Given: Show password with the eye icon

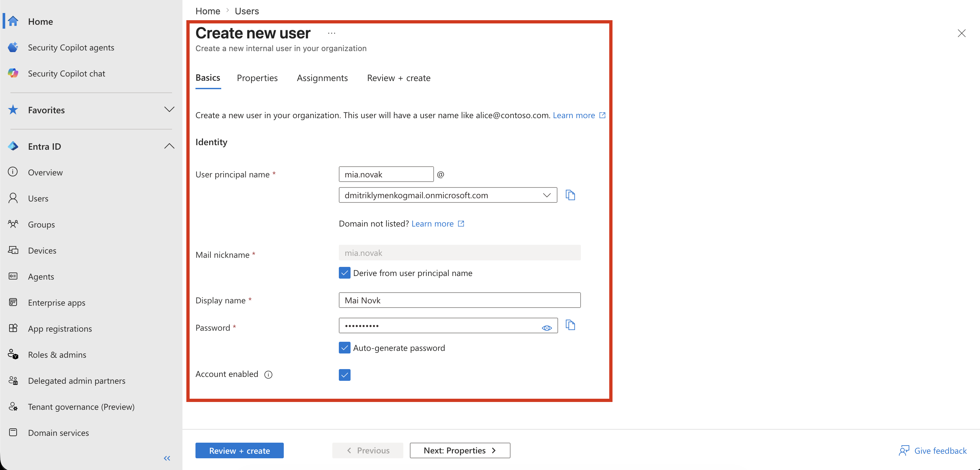Looking at the screenshot, I should (x=547, y=328).
